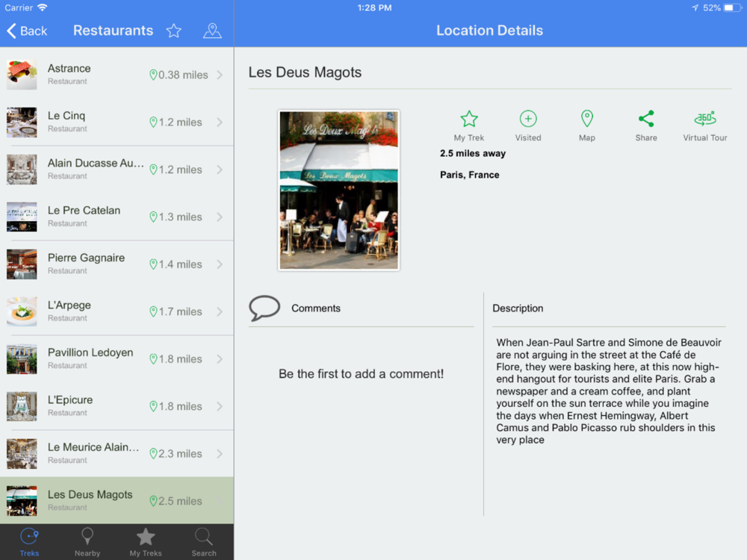Screen dimensions: 747x560
Task: Open the Comments speech bubble icon
Action: pos(264,308)
